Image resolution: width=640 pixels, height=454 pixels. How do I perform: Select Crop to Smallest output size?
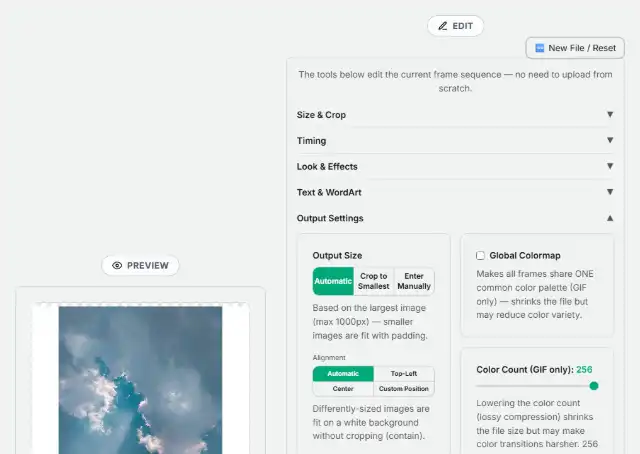(373, 281)
